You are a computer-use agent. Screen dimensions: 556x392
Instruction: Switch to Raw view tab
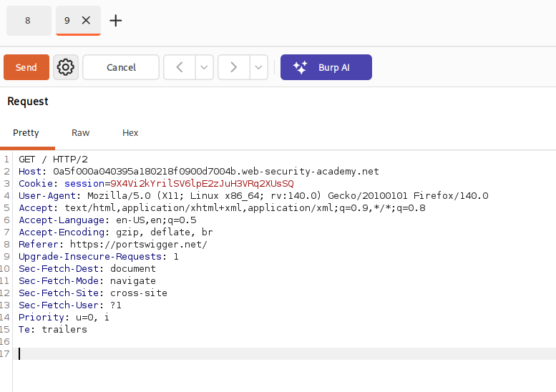[80, 133]
